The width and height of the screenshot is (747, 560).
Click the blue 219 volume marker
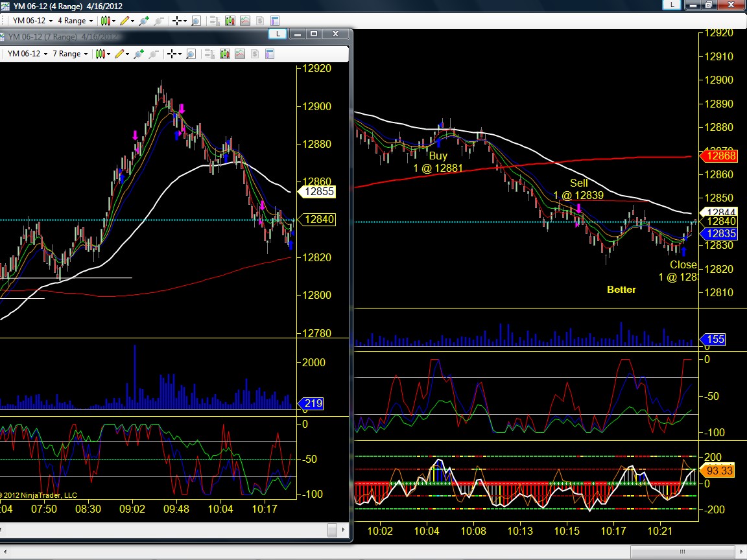[311, 404]
